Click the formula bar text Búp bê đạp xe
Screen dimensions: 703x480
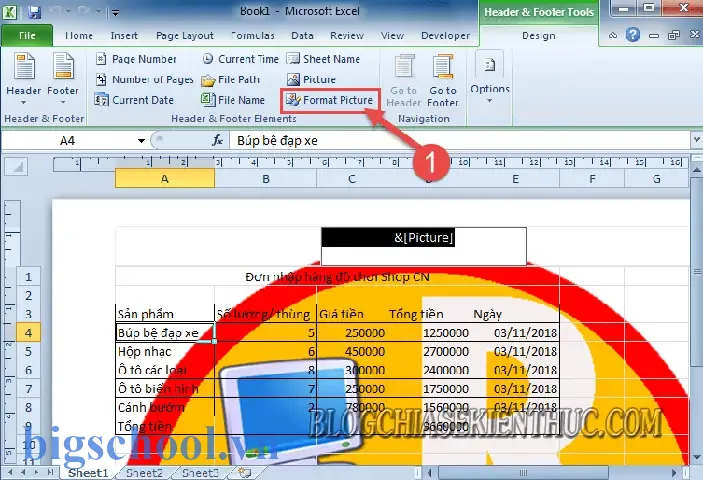[277, 141]
